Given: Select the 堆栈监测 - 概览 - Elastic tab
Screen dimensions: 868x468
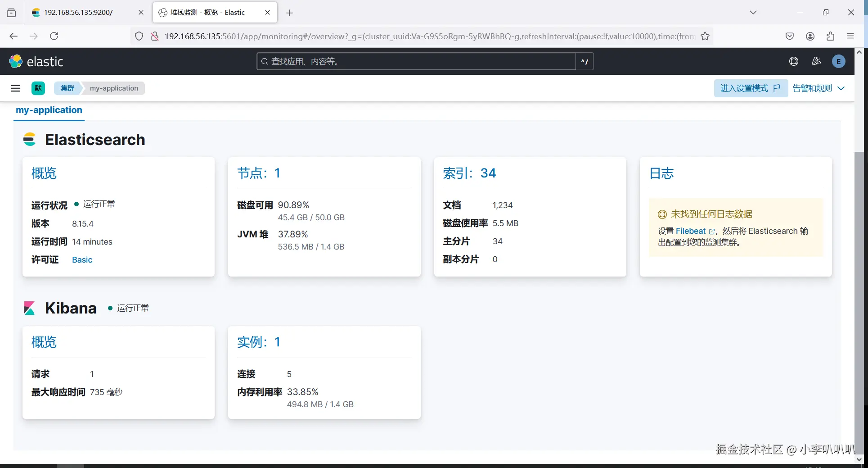Looking at the screenshot, I should pos(215,13).
